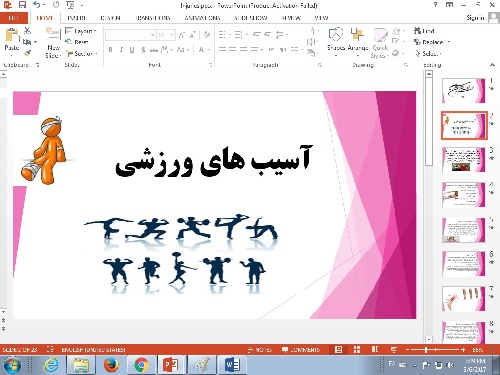This screenshot has height=375, width=500.
Task: Toggle Underline formatting
Action: pyautogui.click(x=132, y=50)
